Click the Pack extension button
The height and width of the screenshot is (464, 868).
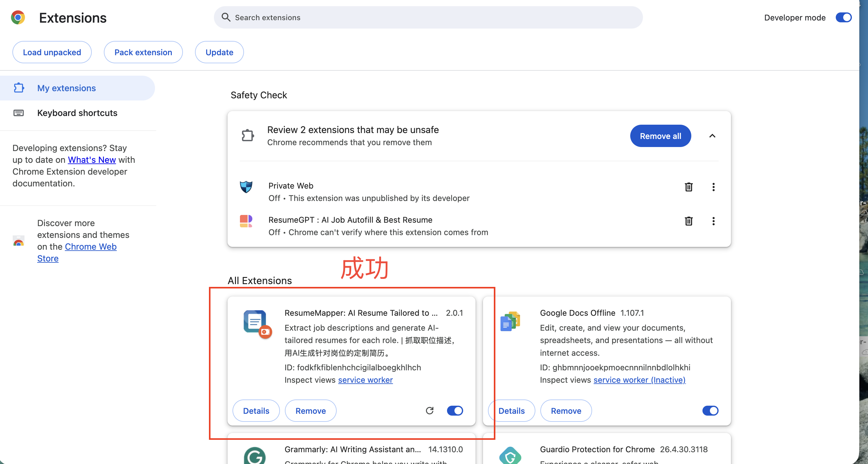(x=143, y=52)
